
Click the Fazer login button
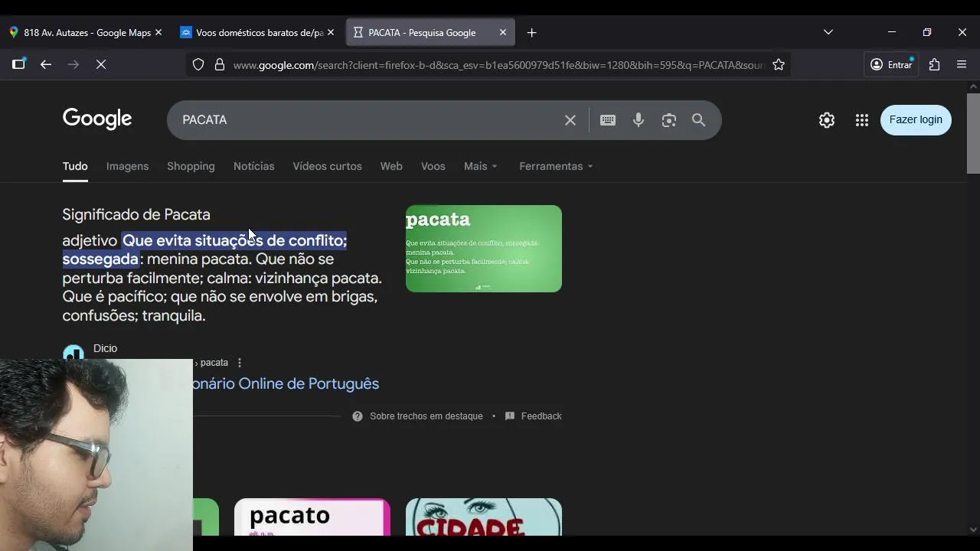tap(916, 119)
